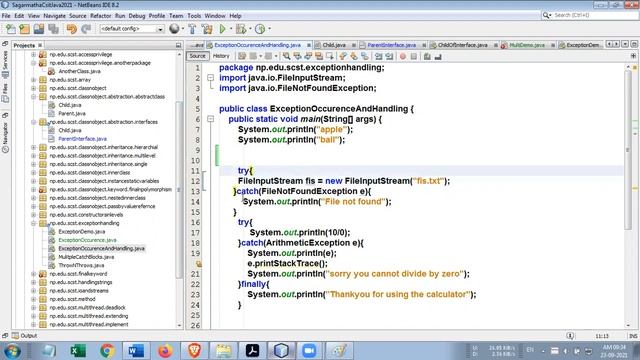Click the globe browser icon in toolbar

(174, 29)
